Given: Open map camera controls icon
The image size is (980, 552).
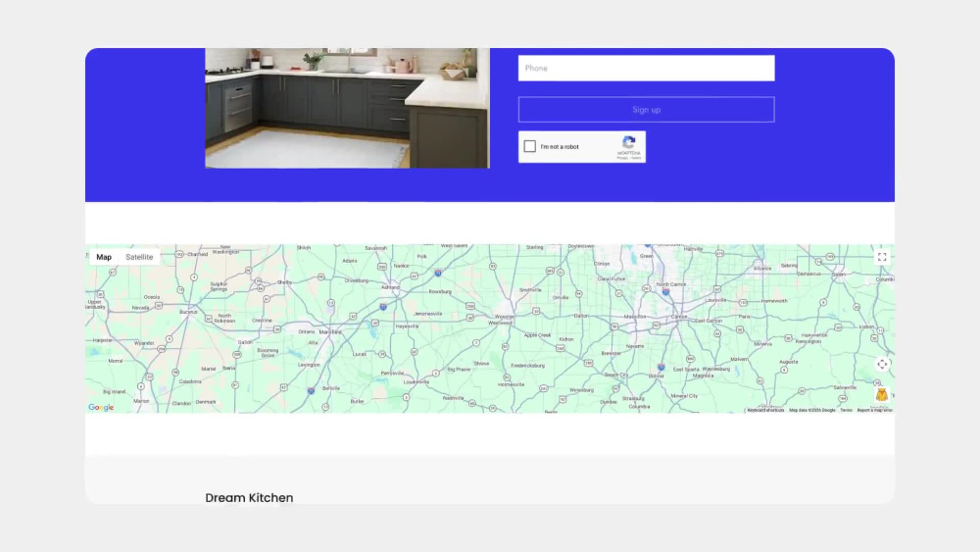Looking at the screenshot, I should point(882,365).
